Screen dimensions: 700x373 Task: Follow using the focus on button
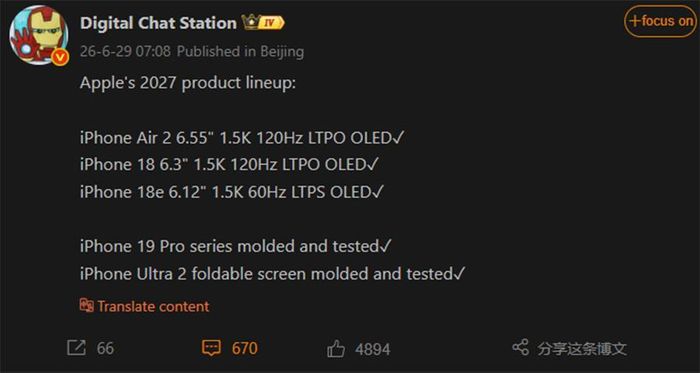point(660,21)
